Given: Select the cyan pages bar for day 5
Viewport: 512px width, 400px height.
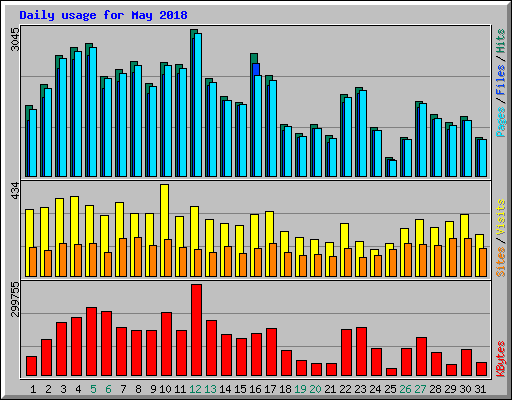Looking at the screenshot, I should coord(93,112).
